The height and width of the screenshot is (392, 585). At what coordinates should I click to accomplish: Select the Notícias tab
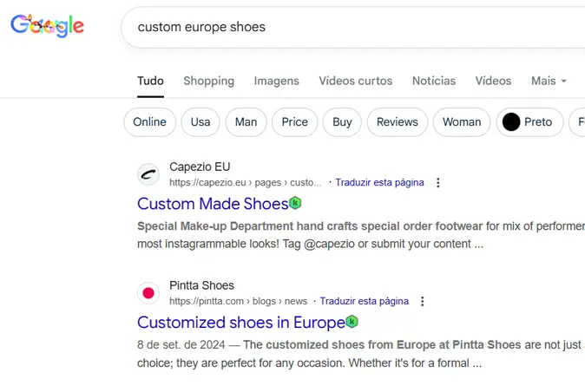(x=433, y=81)
